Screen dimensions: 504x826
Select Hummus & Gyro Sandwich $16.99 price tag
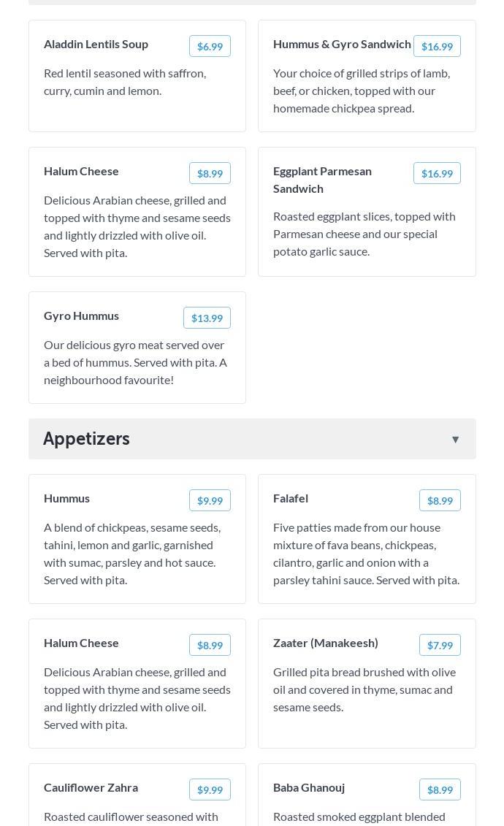[x=437, y=46]
